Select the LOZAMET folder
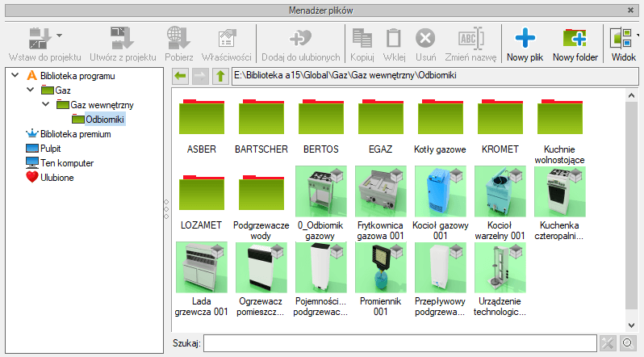The width and height of the screenshot is (644, 357). pos(201,192)
